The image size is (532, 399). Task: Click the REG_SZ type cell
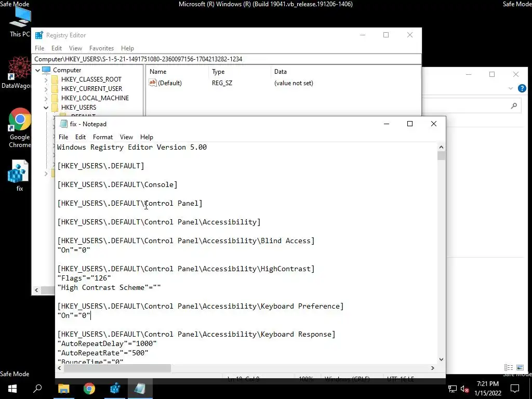[222, 83]
